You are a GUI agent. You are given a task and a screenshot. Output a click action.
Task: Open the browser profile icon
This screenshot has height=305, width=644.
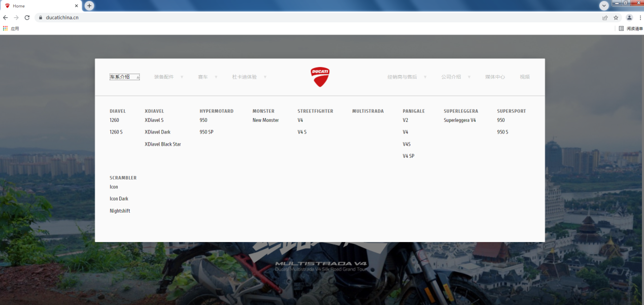[x=629, y=17]
